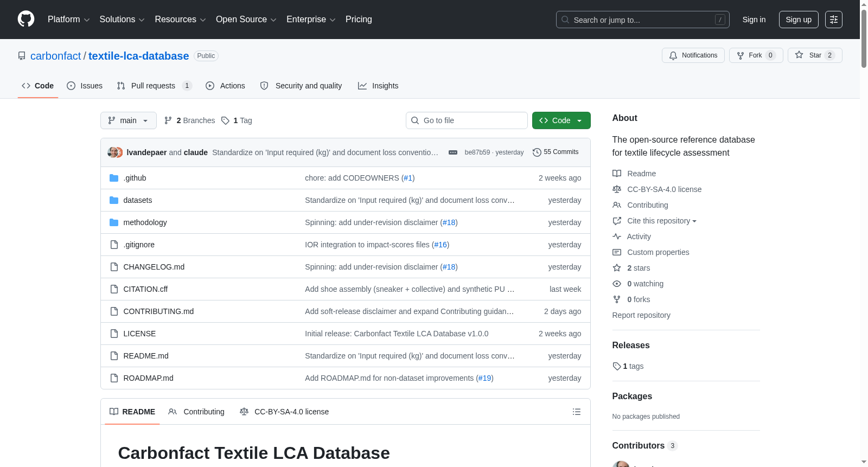Open the main branch selector dropdown
Viewport: 868px width, 467px height.
tap(129, 120)
